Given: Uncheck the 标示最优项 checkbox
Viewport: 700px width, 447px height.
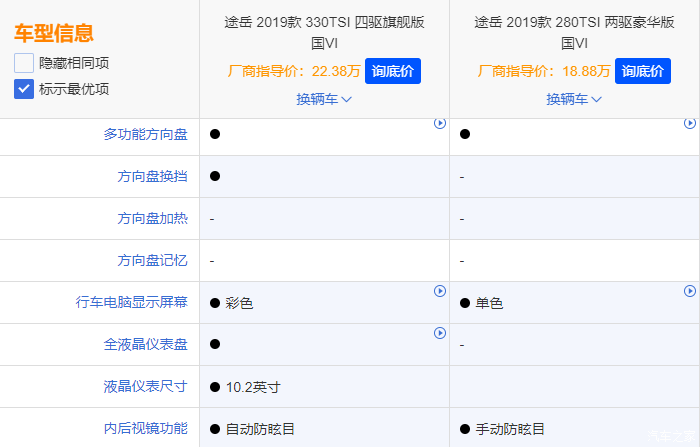Looking at the screenshot, I should (24, 89).
